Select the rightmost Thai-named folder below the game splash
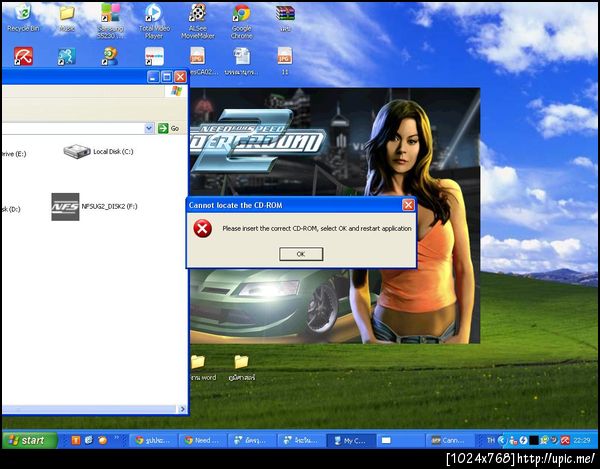The height and width of the screenshot is (469, 600). click(x=241, y=368)
